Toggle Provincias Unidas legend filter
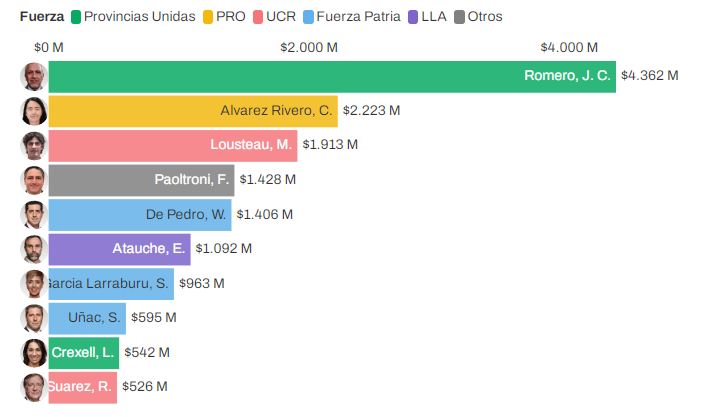 133,17
